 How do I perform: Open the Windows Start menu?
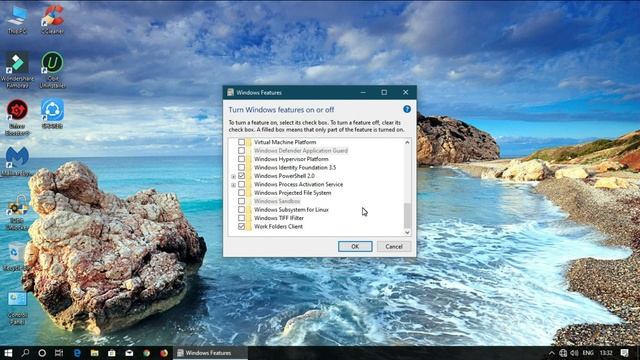pyautogui.click(x=8, y=353)
